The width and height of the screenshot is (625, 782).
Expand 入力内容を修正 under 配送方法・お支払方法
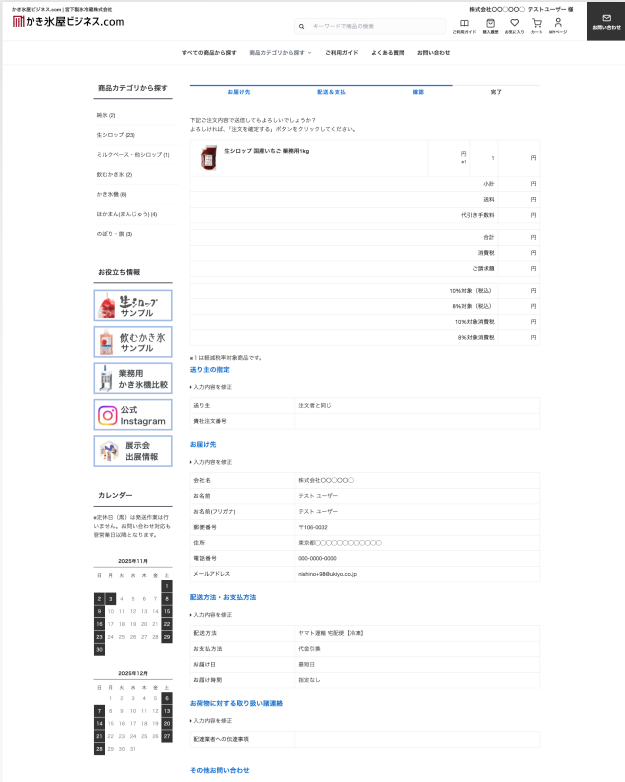211,614
